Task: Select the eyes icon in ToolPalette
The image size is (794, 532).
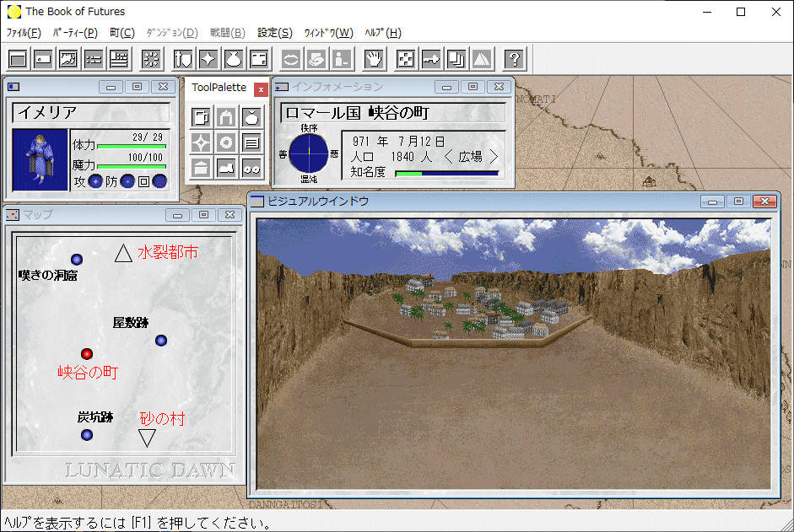Action: [x=251, y=167]
